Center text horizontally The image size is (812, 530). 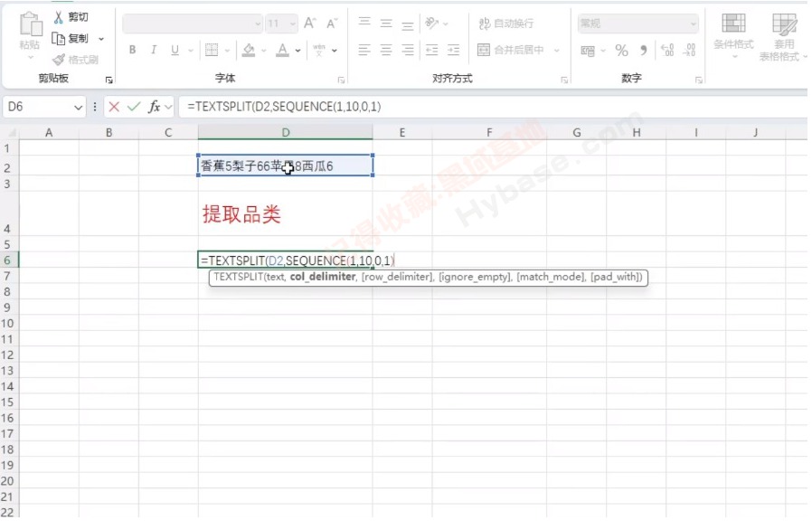(386, 50)
